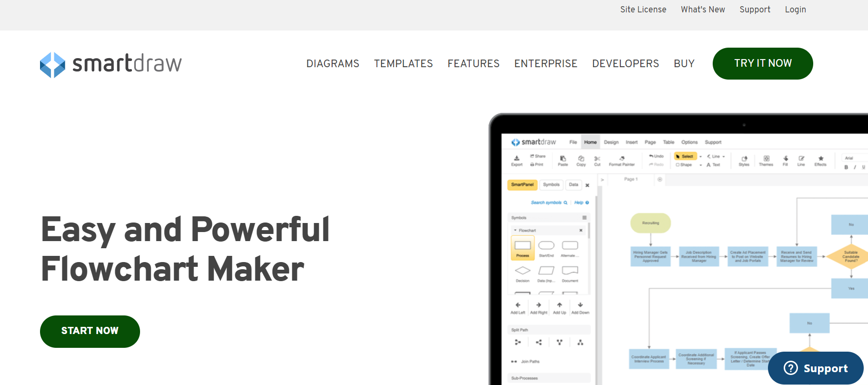Select the Insert tab in the app preview

point(632,142)
